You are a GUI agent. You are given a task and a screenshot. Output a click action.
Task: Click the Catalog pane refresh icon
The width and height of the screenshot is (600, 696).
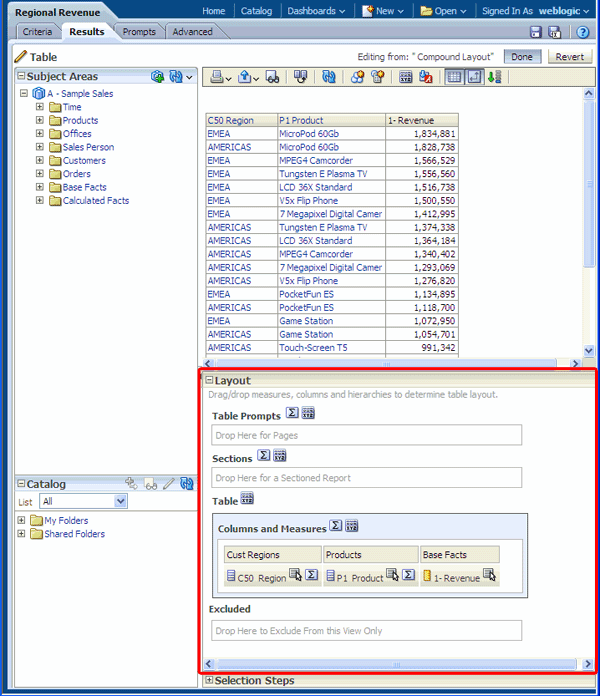[187, 483]
